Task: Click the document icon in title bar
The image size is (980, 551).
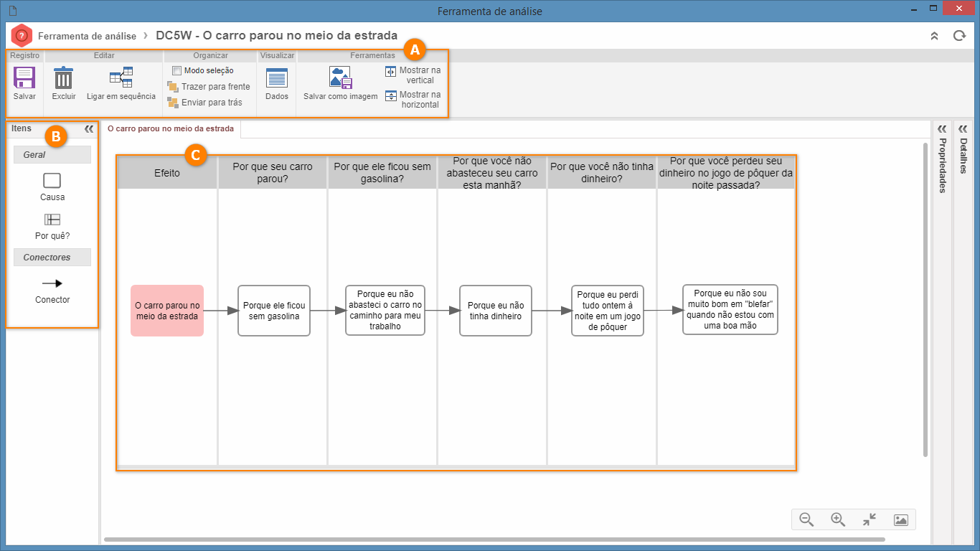Action: [x=14, y=11]
